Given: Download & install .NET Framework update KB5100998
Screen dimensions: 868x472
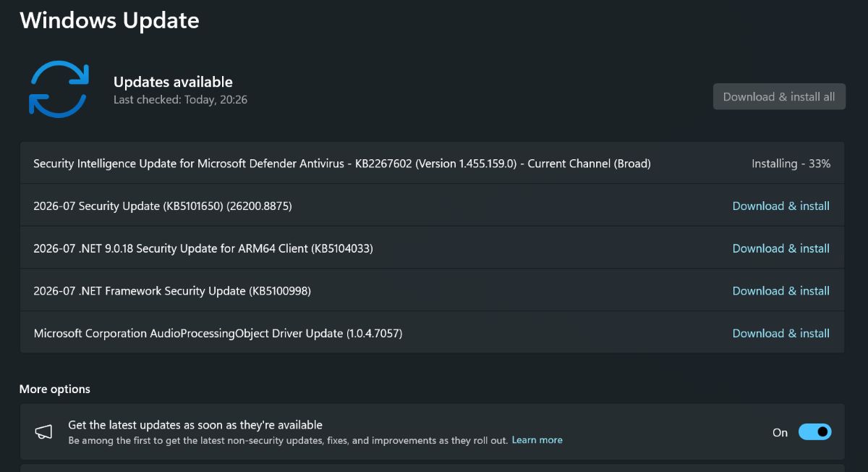Looking at the screenshot, I should click(781, 291).
